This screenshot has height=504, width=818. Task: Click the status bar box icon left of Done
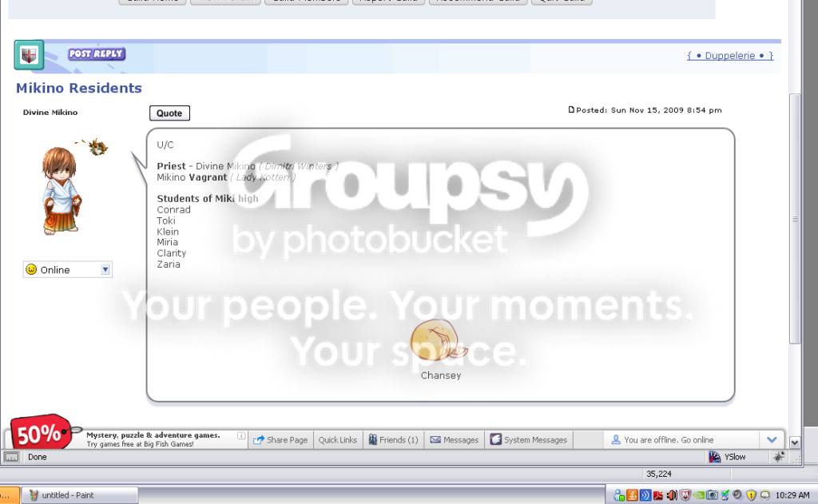click(x=11, y=457)
